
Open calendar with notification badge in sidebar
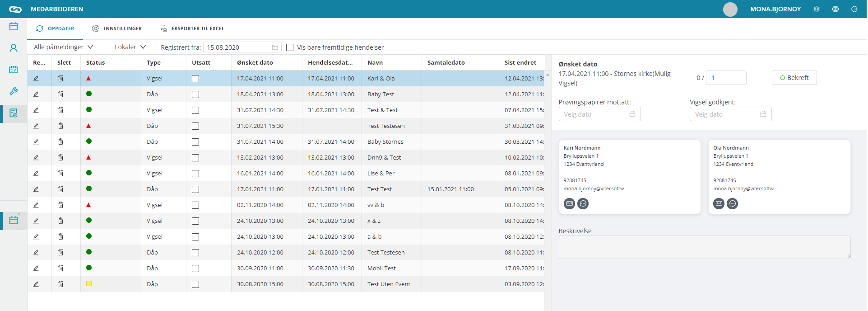click(14, 220)
